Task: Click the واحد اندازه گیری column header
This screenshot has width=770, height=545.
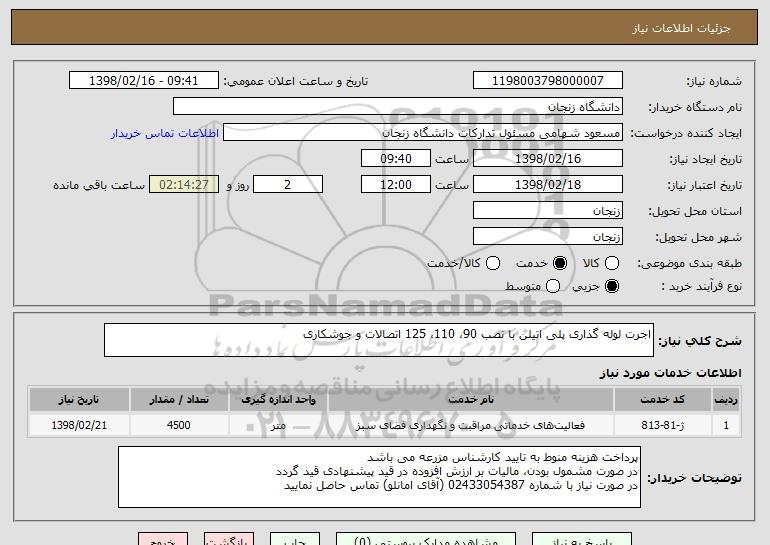Action: (278, 400)
